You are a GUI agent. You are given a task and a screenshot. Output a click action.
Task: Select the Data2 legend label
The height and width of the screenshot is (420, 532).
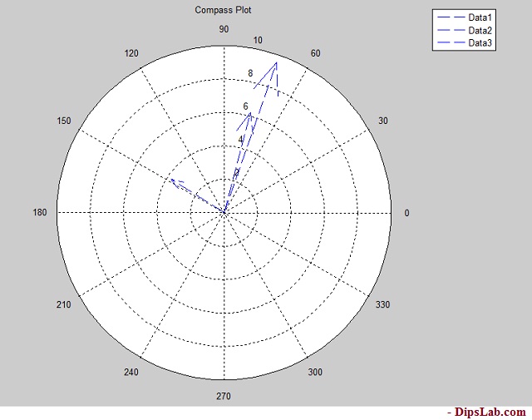pyautogui.click(x=480, y=30)
